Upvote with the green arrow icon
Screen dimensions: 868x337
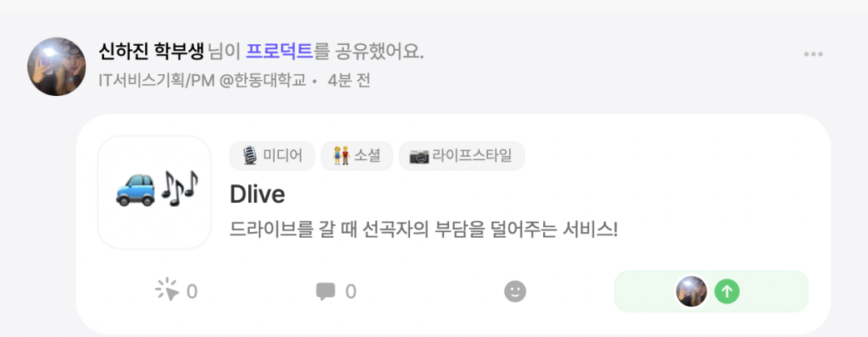coord(727,292)
